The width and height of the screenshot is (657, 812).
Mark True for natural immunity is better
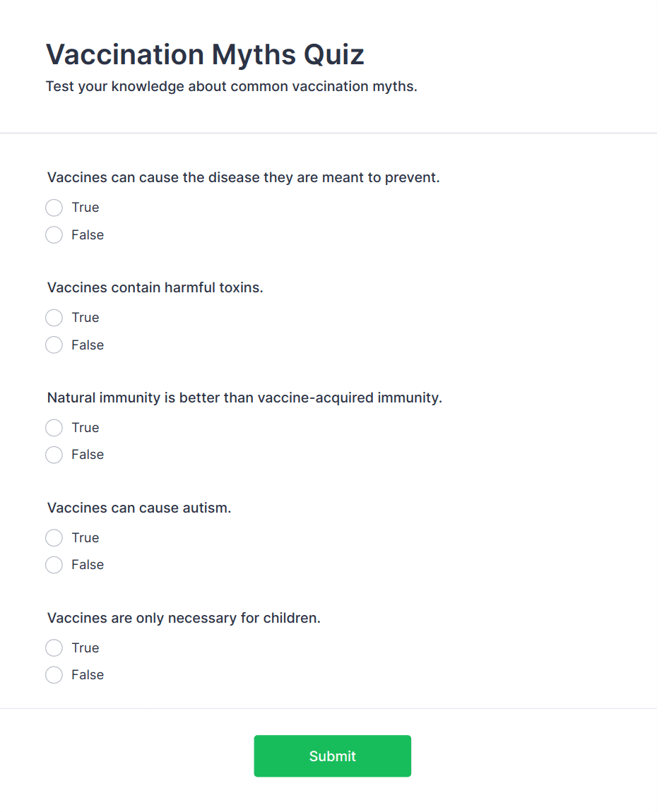point(54,428)
